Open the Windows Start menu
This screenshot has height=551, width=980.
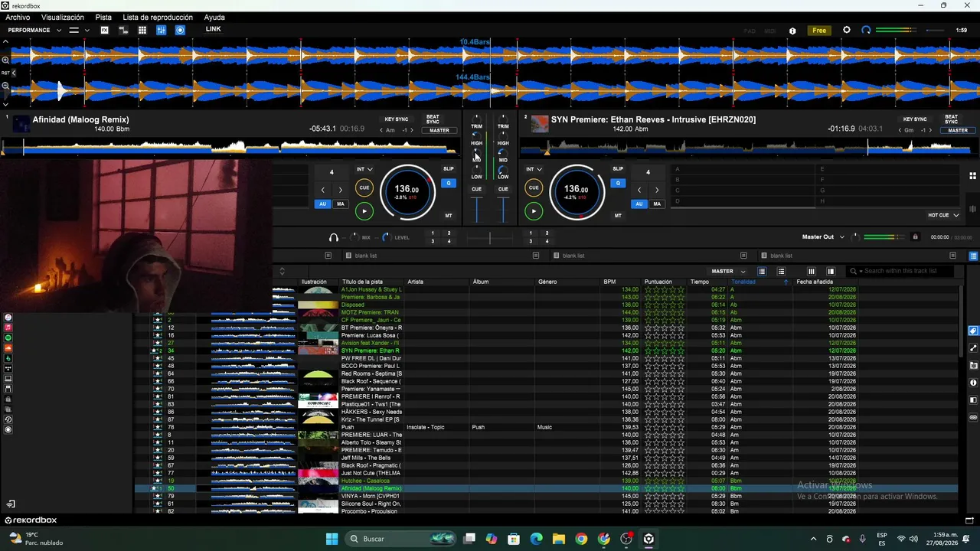[x=332, y=539]
